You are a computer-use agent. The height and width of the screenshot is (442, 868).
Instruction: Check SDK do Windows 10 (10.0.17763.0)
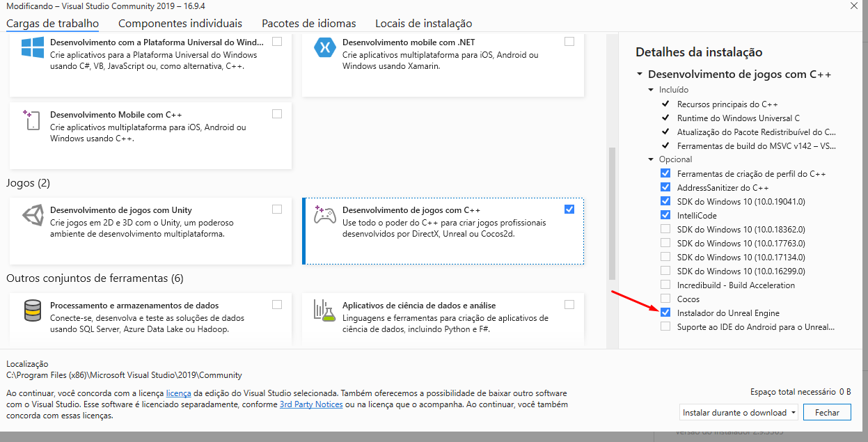(665, 243)
